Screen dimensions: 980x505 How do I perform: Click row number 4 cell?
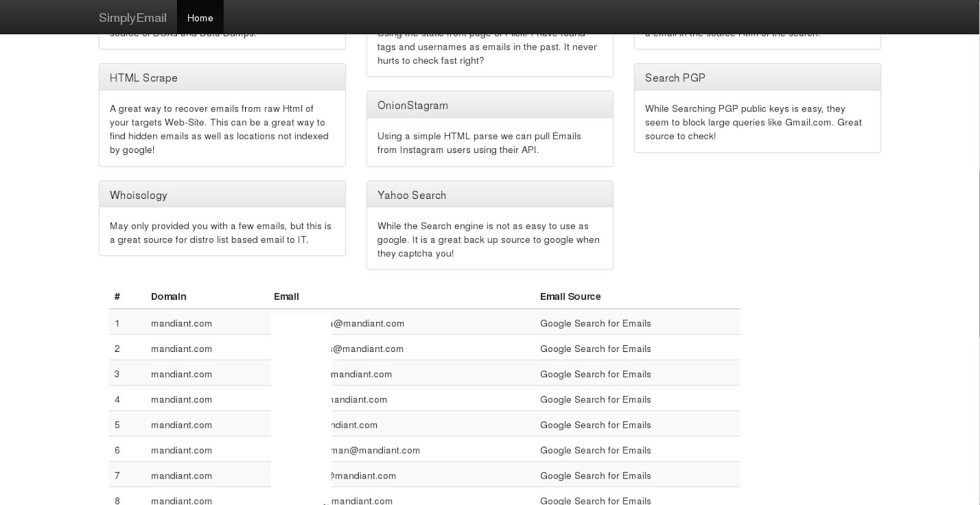click(117, 400)
